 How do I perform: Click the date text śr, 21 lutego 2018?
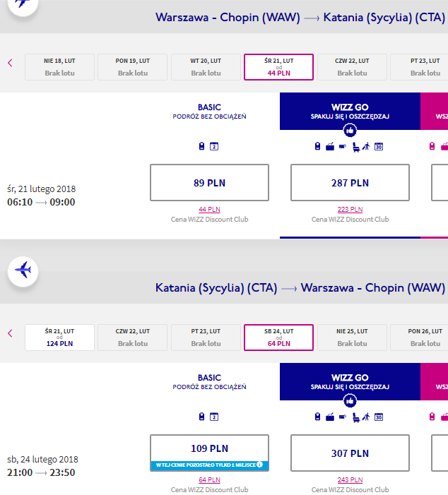[x=42, y=189]
